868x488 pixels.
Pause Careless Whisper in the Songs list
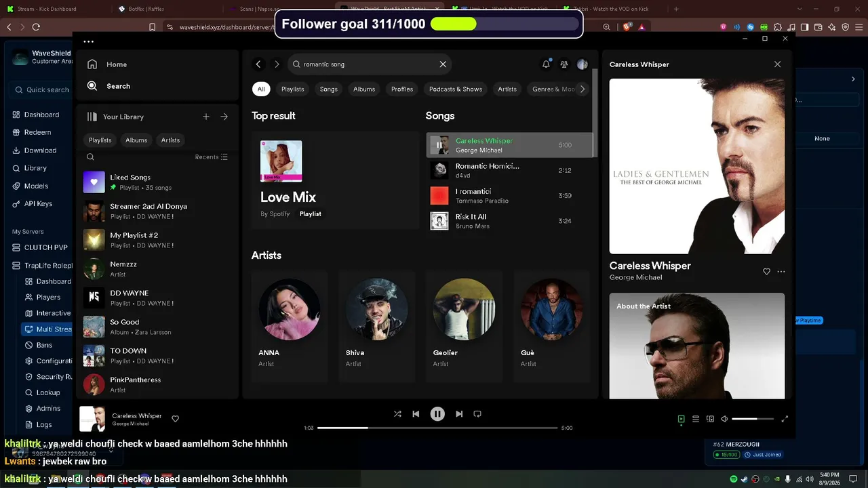pyautogui.click(x=439, y=145)
